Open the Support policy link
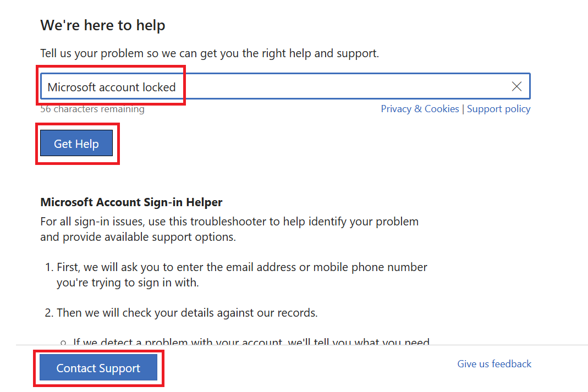 tap(498, 109)
